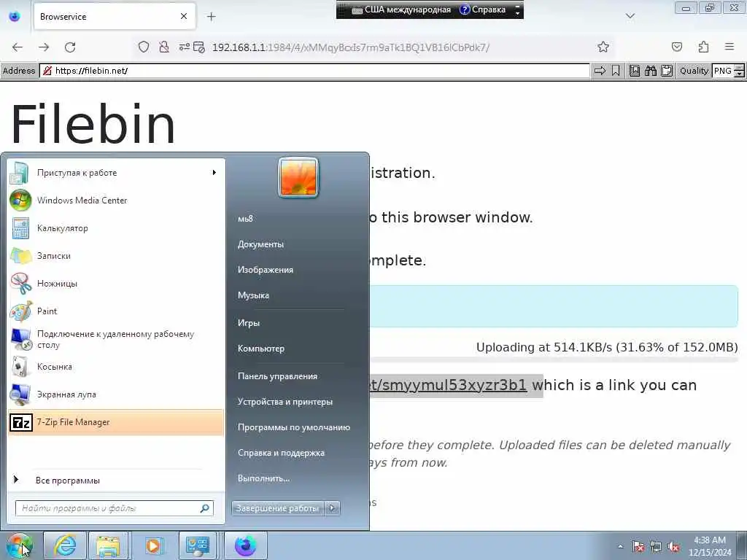Click the insecure connection lock icon

pos(164,47)
